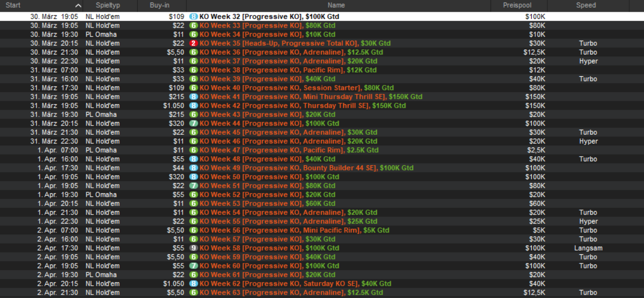The height and width of the screenshot is (298, 644).
Task: Click the $12,5K prize pool of KO Week 36
Action: click(534, 52)
